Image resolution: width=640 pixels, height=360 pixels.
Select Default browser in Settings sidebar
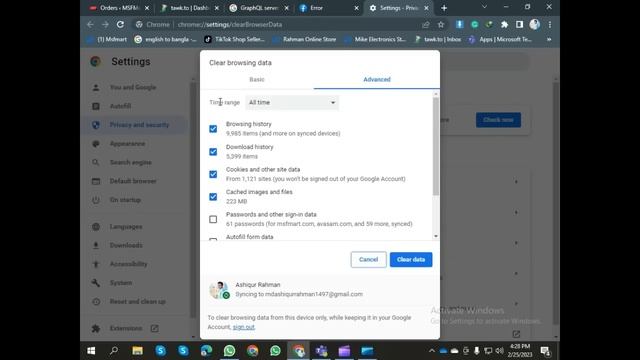coord(133,181)
